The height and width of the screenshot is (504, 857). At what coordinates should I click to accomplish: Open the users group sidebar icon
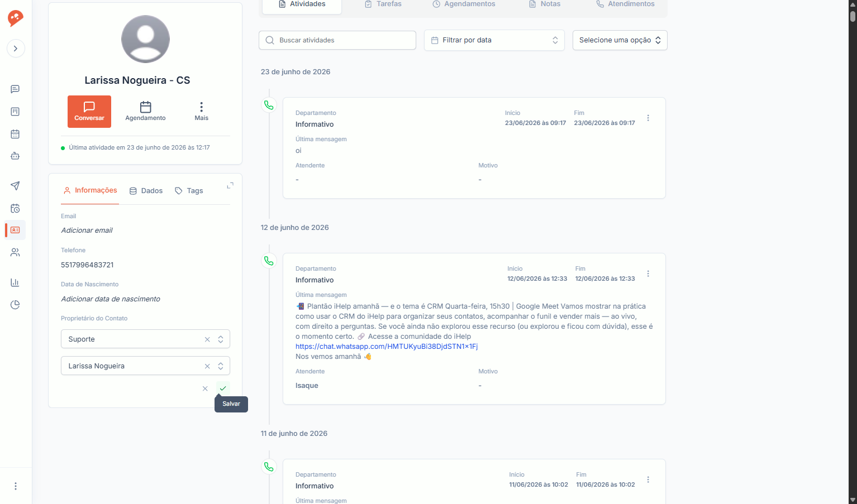pos(15,252)
